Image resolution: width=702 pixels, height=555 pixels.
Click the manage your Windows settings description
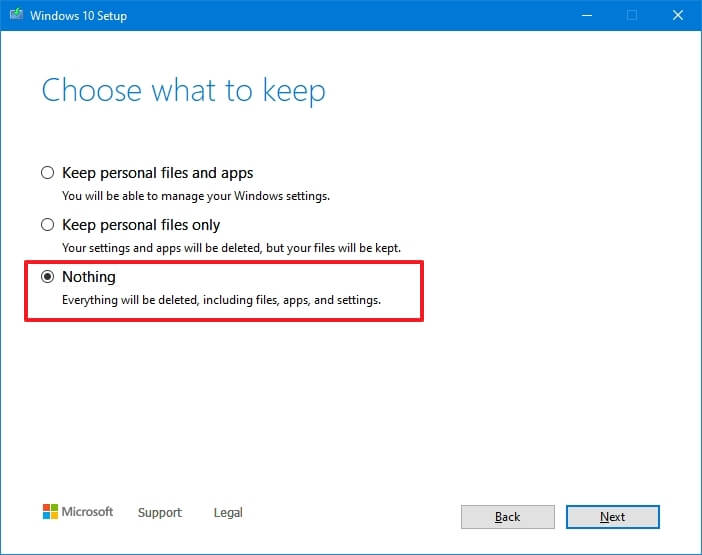(195, 196)
